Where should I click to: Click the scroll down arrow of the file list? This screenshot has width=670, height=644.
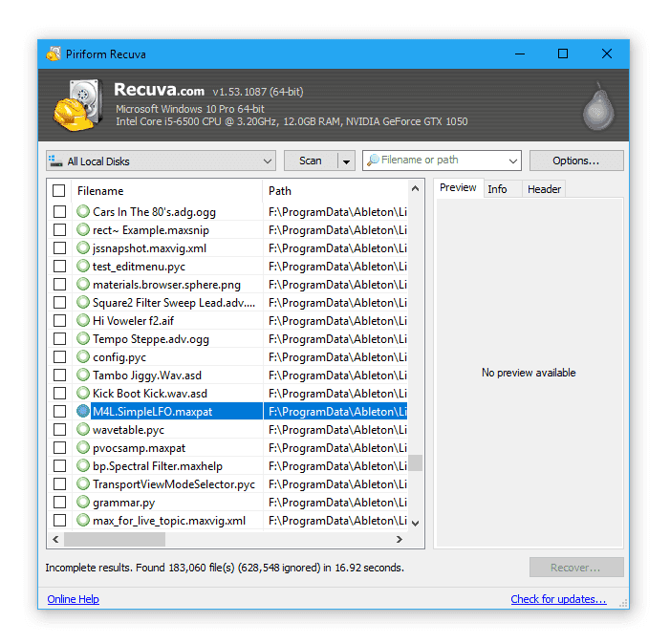[x=416, y=523]
